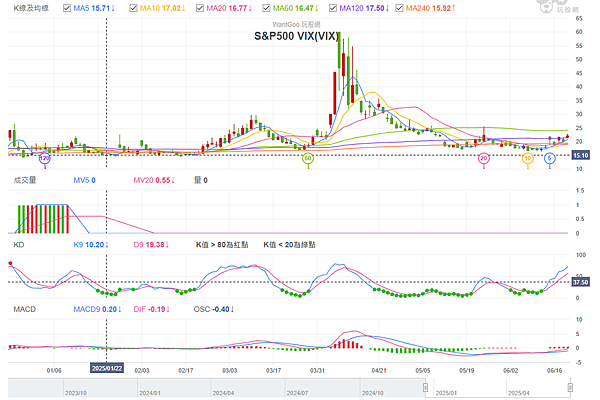This screenshot has width=600, height=400.
Task: Click the 03/03 date axis label
Action: [x=230, y=371]
